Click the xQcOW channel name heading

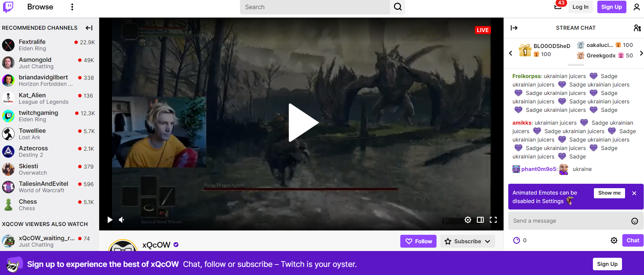(156, 245)
